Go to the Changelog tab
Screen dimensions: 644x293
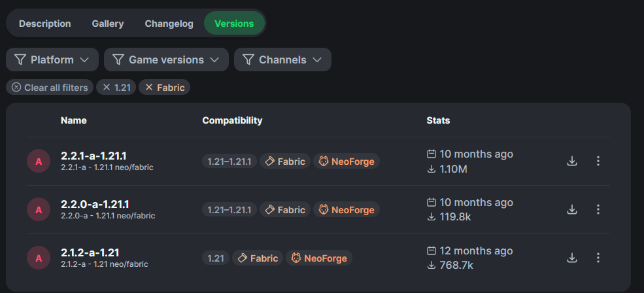(169, 24)
